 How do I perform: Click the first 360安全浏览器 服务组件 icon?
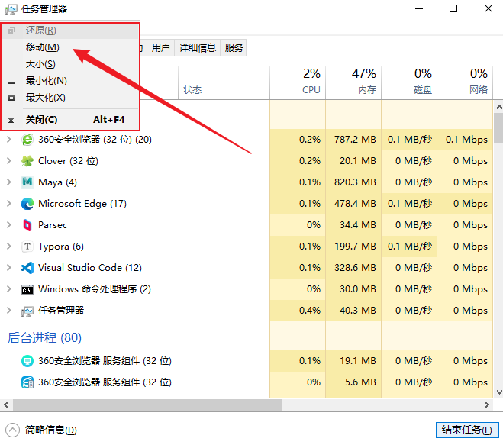(27, 361)
